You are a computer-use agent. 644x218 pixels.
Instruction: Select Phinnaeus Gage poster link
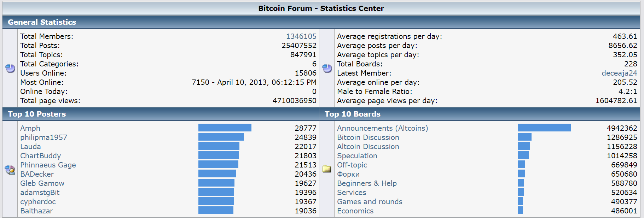pyautogui.click(x=48, y=165)
